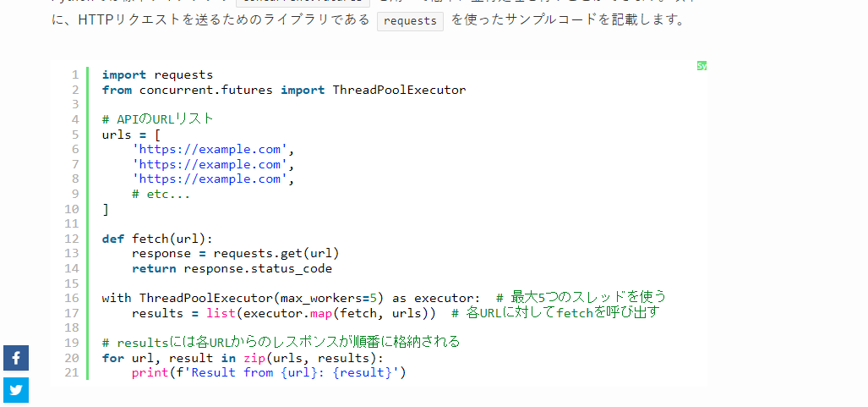Image resolution: width=868 pixels, height=407 pixels.
Task: Click the green Sy badge on code block
Action: click(x=701, y=66)
